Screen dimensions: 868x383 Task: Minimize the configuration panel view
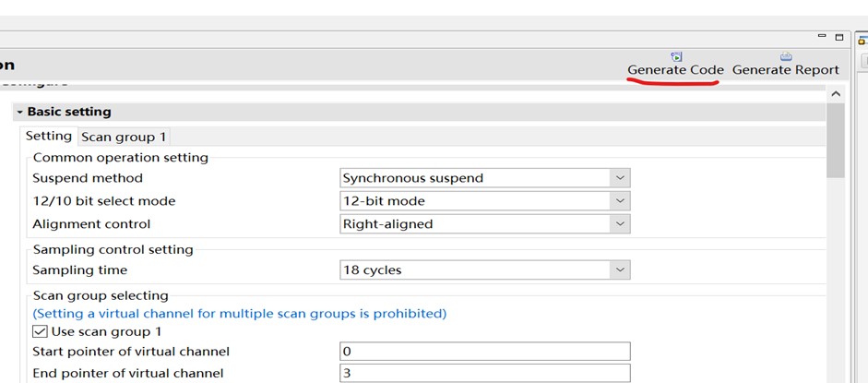click(822, 37)
